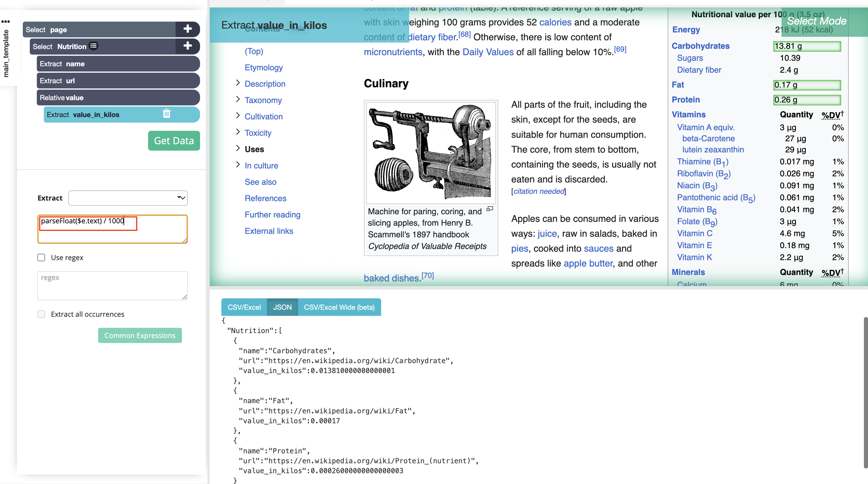Click the dietary fiber link in the paragraph
The height and width of the screenshot is (484, 868).
(432, 37)
